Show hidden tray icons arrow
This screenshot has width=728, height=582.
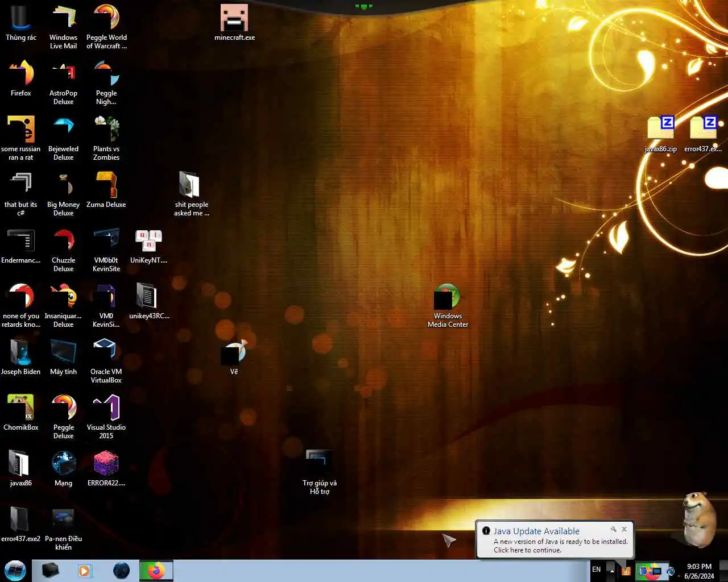click(x=612, y=570)
